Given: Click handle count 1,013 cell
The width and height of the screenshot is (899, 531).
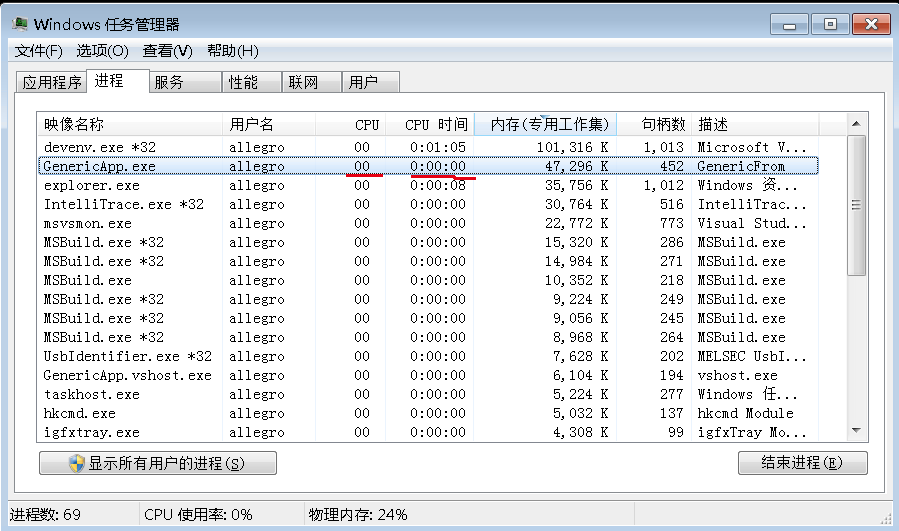Looking at the screenshot, I should tap(663, 147).
